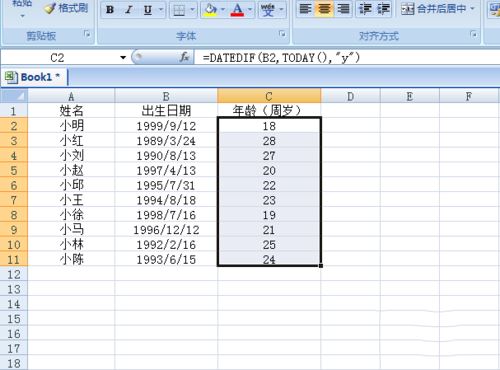This screenshot has height=370, width=500.
Task: Click the 年龄（周岁）header cell
Action: 269,110
